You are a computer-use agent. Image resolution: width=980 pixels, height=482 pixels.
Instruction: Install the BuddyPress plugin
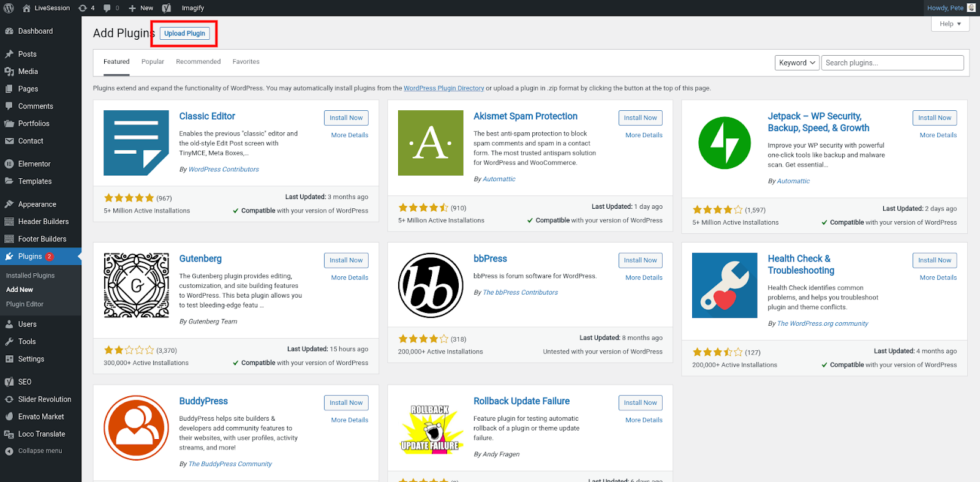pos(346,403)
